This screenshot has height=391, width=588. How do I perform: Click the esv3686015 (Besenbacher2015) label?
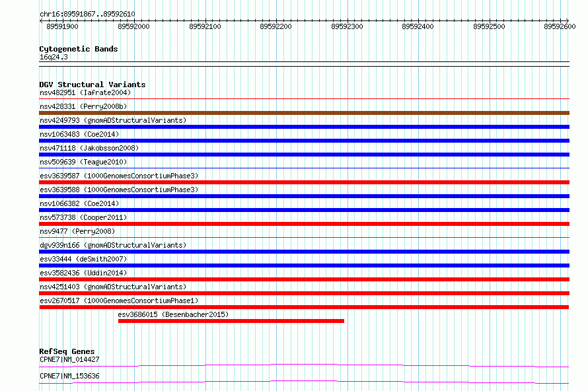pos(173,314)
